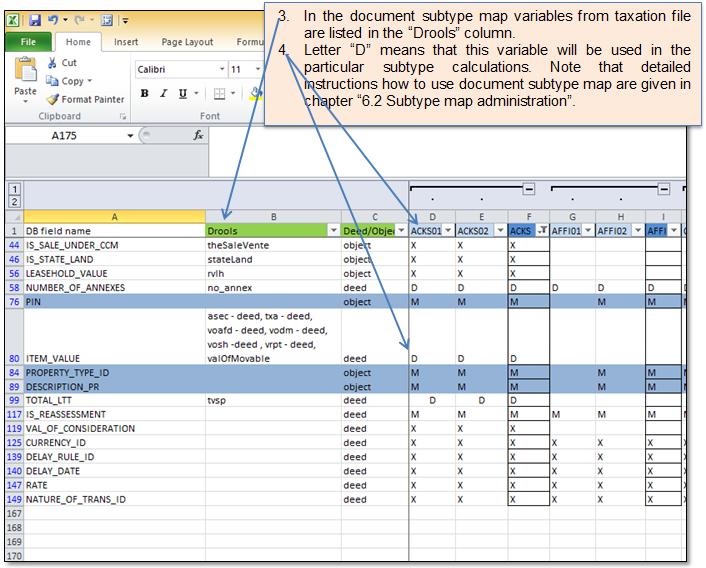
Task: Click the Format Painter brush
Action: (x=53, y=99)
